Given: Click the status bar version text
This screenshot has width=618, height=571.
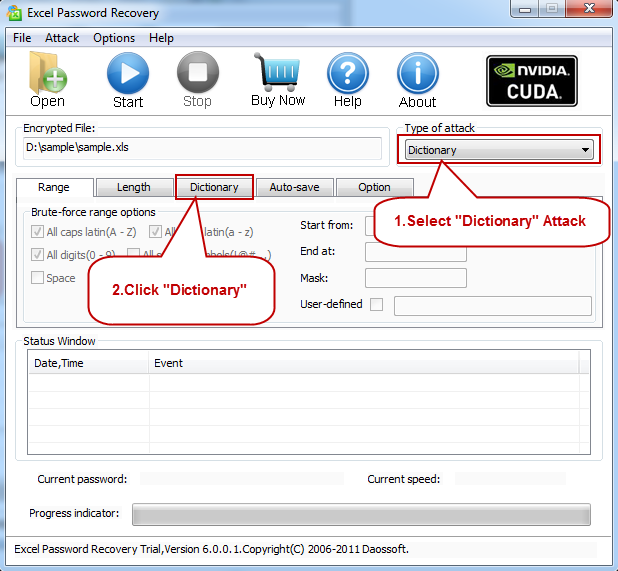Looking at the screenshot, I should 211,549.
